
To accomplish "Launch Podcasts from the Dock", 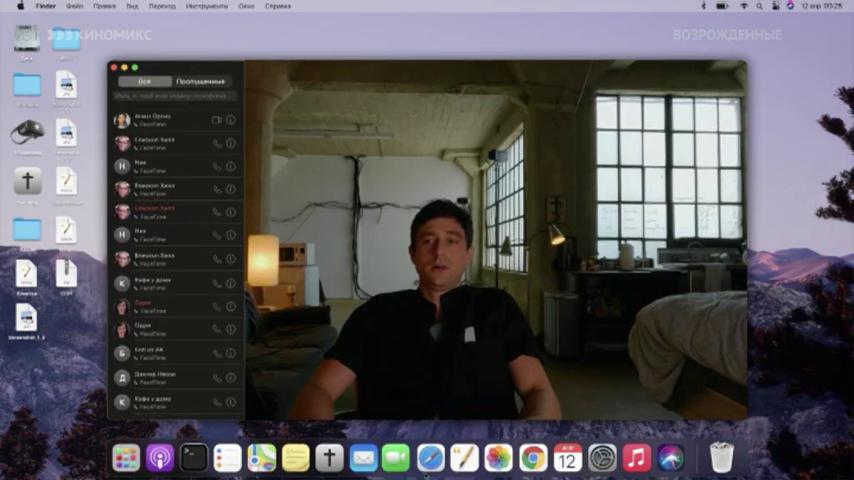I will tap(160, 458).
